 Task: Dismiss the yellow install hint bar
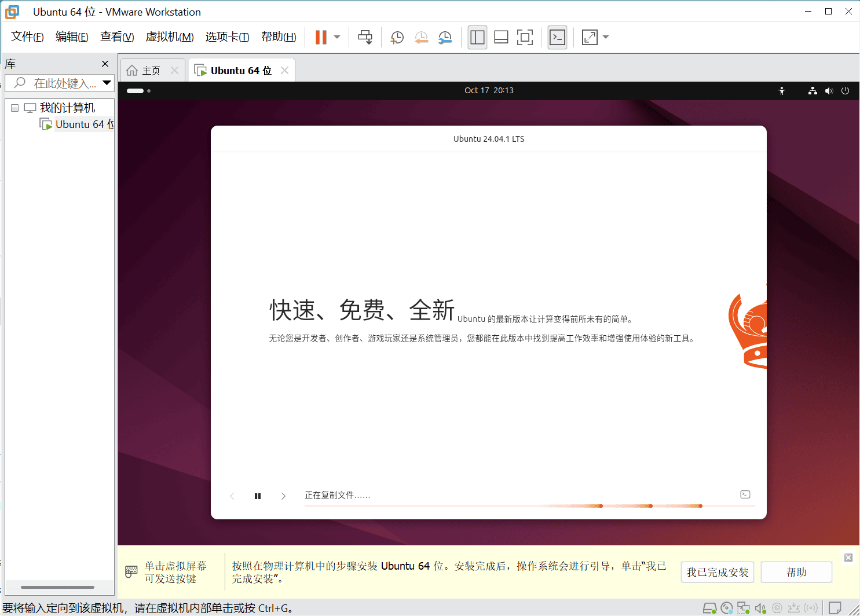[848, 558]
